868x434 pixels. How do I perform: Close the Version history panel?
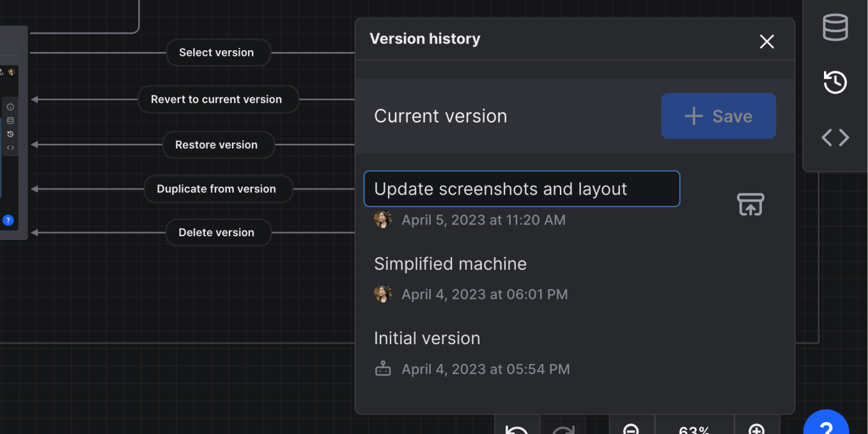(x=767, y=42)
